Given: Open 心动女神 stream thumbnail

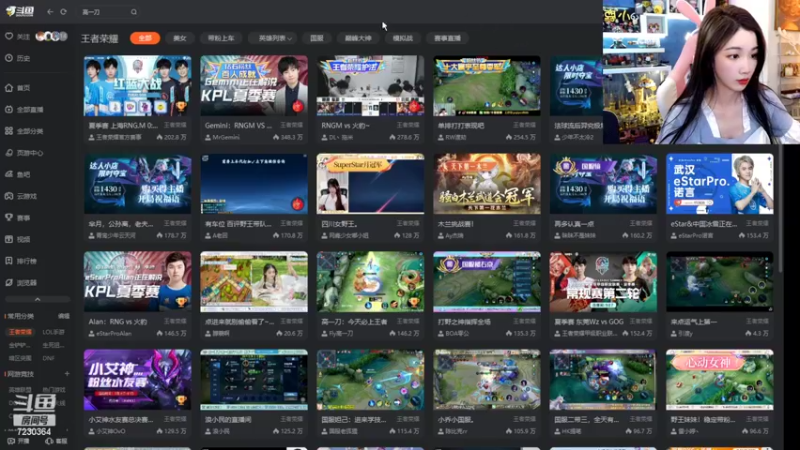Looking at the screenshot, I should coord(719,380).
